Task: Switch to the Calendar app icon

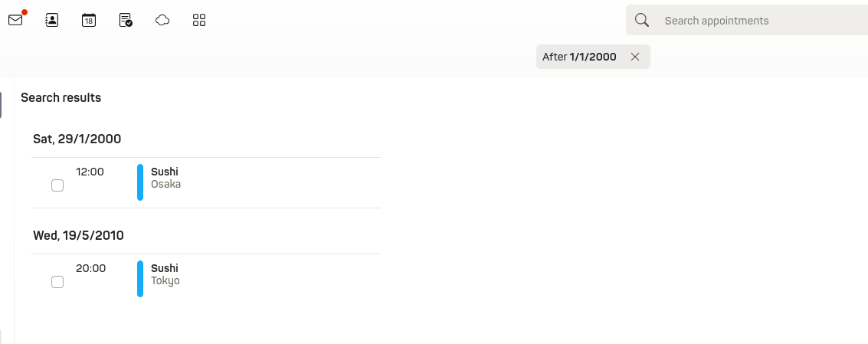Action: [x=89, y=21]
